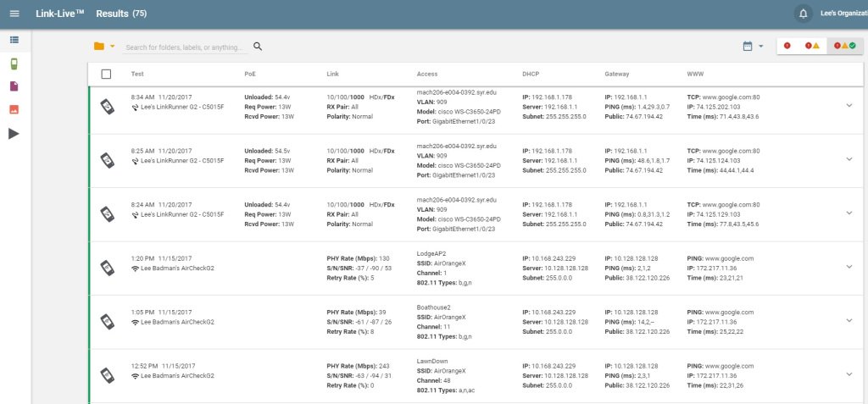Focus the search folders and labels field
This screenshot has height=404, width=868.
pos(185,47)
